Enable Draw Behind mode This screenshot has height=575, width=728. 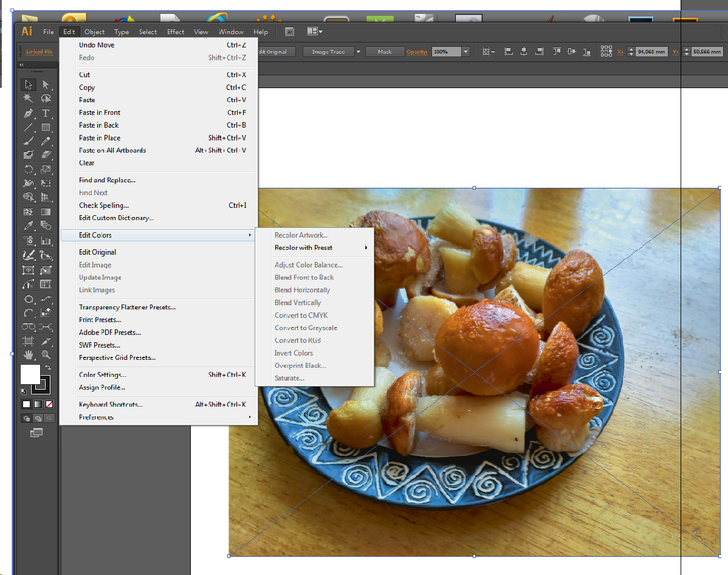coord(38,418)
